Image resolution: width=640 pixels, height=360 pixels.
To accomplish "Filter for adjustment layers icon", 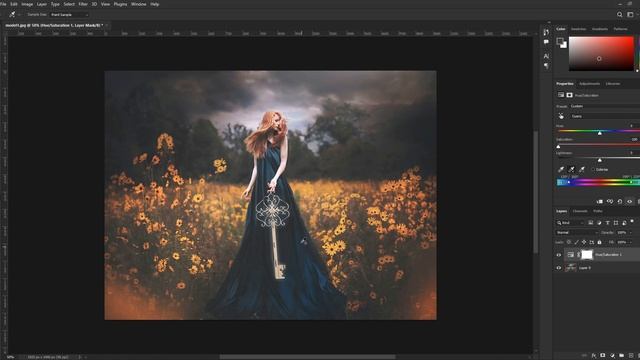I will 599,223.
